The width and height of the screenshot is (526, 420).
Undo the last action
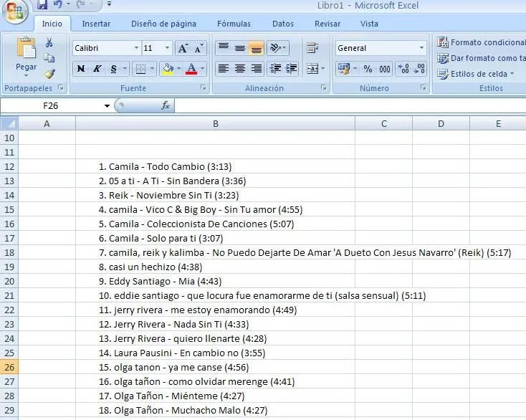[x=58, y=4]
